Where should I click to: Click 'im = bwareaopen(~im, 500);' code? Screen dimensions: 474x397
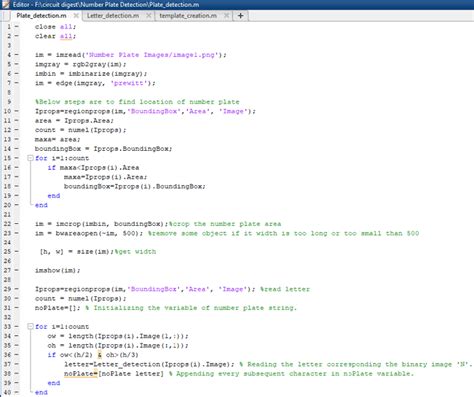[x=89, y=233]
